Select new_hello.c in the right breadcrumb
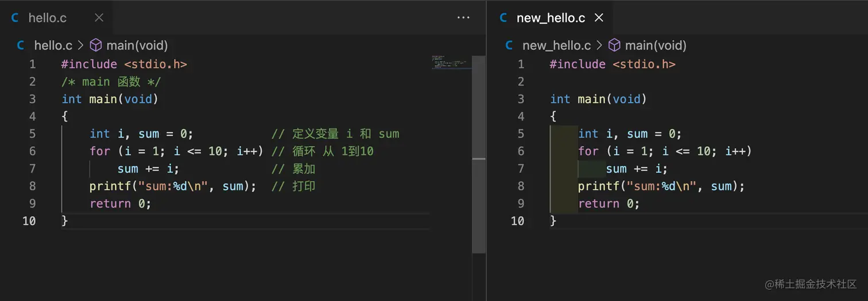 click(556, 45)
